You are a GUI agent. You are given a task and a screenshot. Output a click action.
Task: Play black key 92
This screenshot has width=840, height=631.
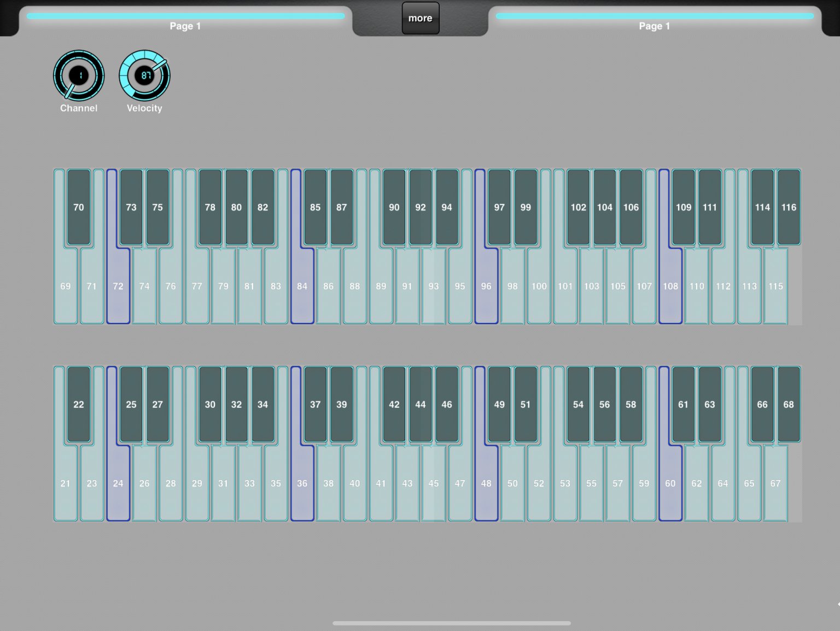tap(421, 207)
